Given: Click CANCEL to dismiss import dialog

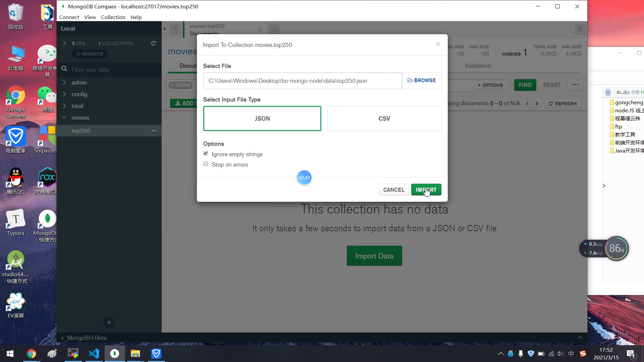Looking at the screenshot, I should point(394,190).
